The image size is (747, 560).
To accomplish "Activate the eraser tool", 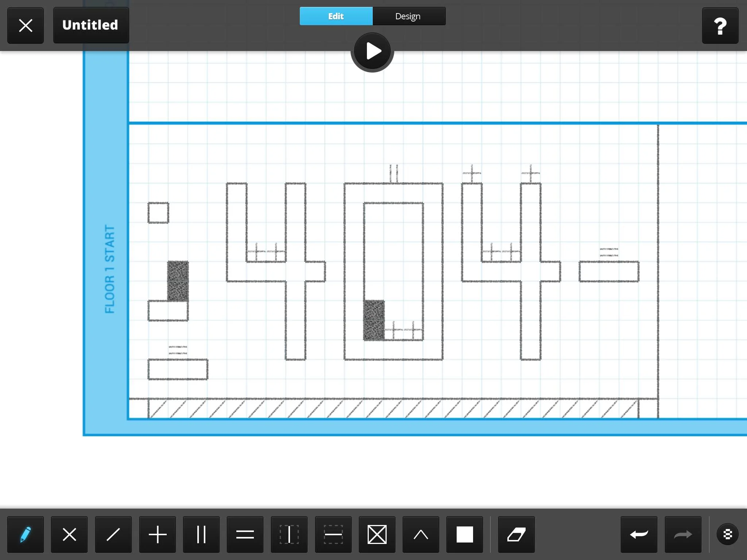I will pos(516,534).
